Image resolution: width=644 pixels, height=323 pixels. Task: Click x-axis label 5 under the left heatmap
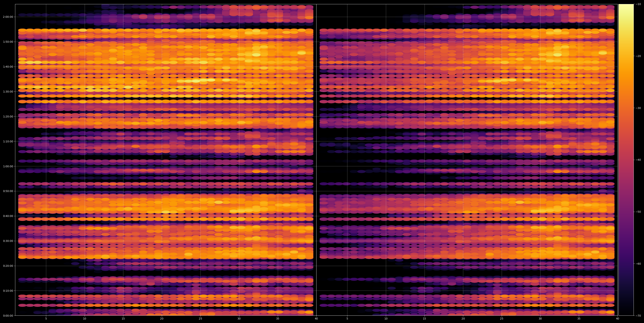pyautogui.click(x=46, y=319)
